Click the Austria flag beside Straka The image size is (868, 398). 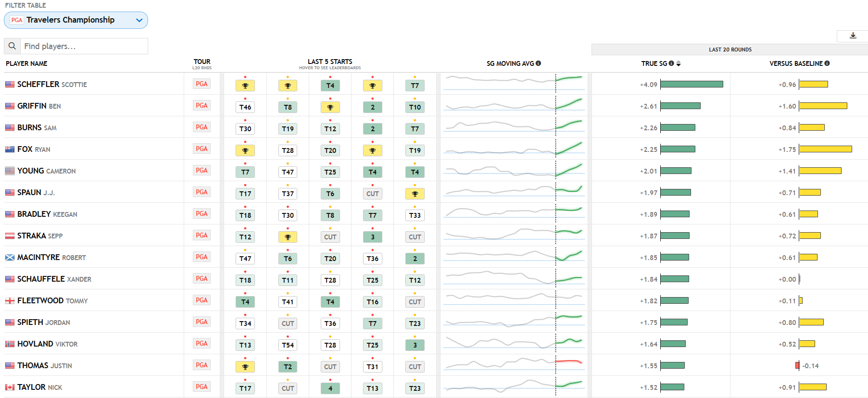point(10,236)
